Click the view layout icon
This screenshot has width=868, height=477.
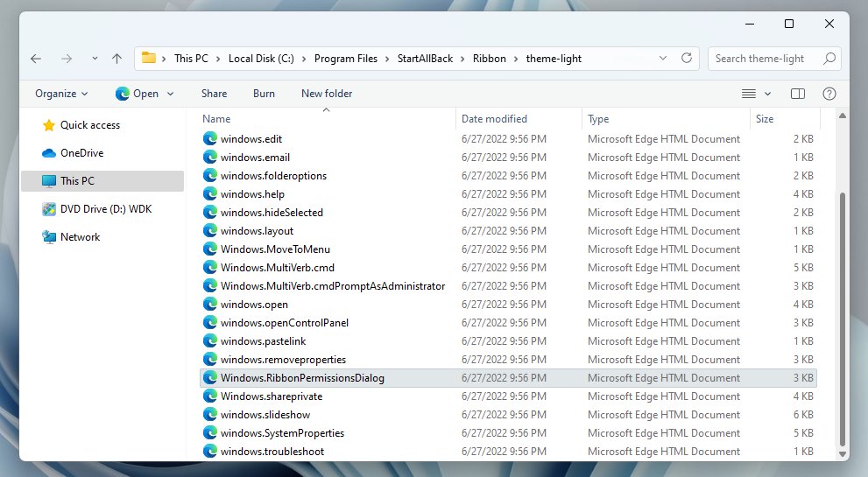[748, 94]
